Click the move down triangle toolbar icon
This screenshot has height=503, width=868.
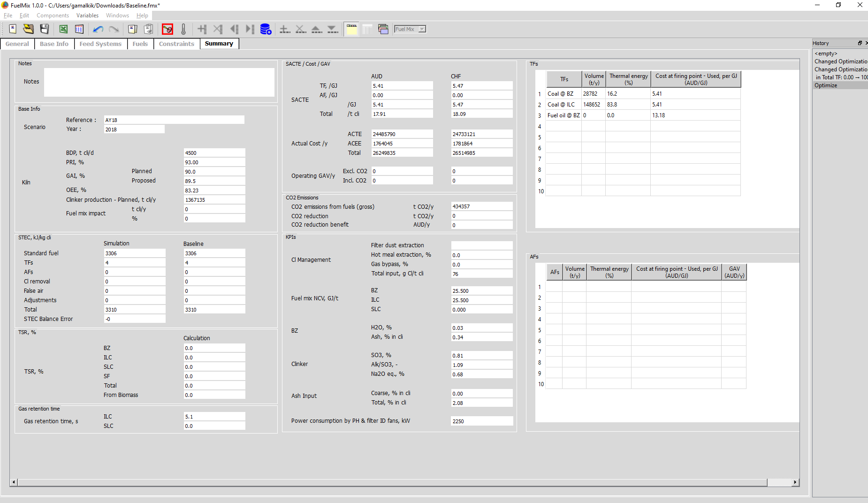333,29
